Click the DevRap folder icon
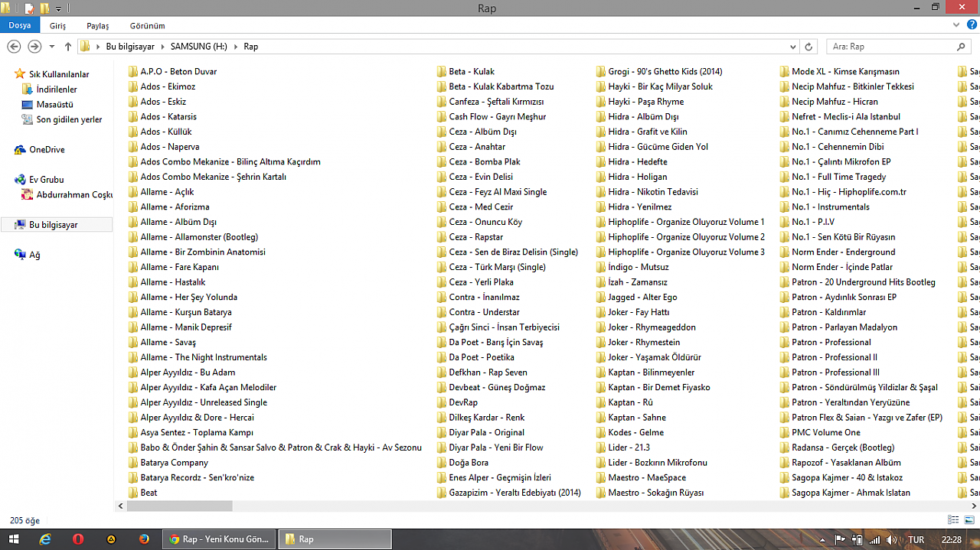The image size is (980, 550). tap(442, 402)
